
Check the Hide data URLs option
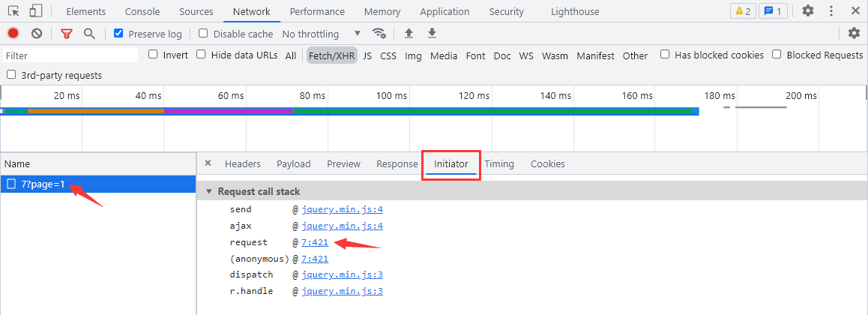click(x=201, y=55)
